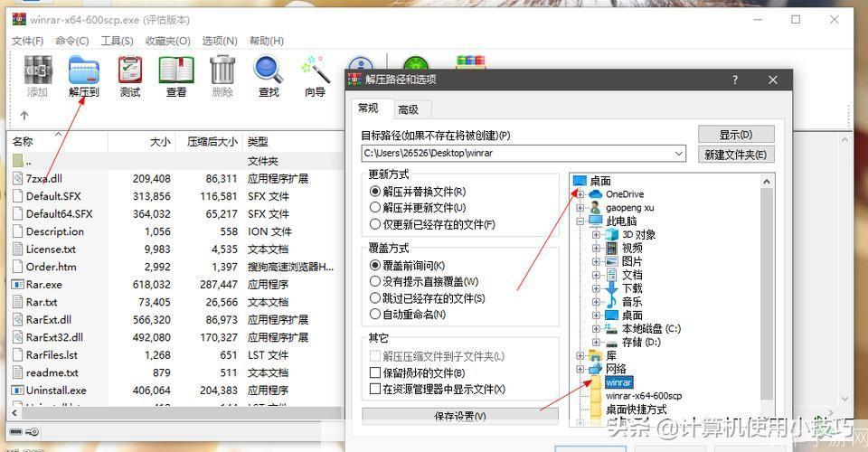Select the winrar folder in tree
868x452 pixels.
click(618, 382)
